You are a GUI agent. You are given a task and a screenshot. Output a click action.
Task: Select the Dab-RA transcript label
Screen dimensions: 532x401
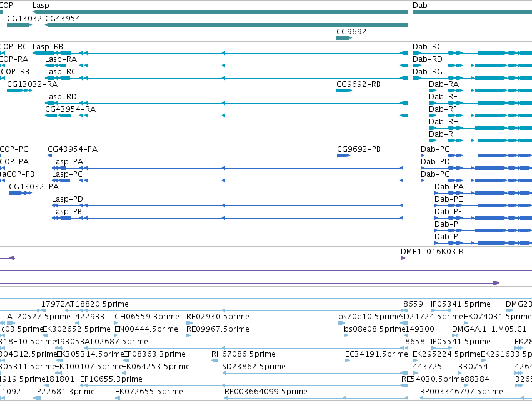click(444, 84)
